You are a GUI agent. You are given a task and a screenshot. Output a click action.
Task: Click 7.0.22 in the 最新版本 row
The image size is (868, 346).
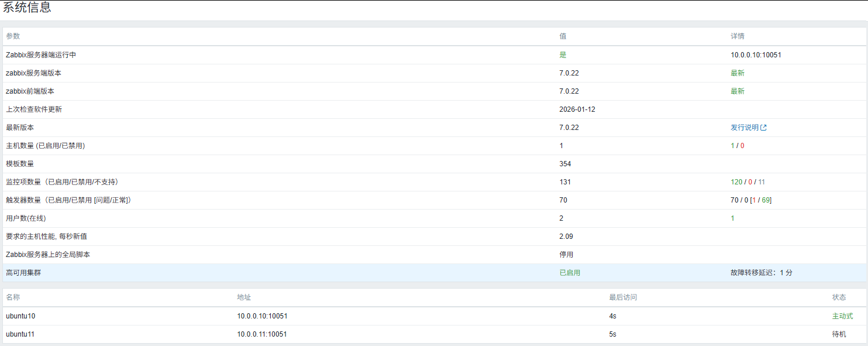569,128
